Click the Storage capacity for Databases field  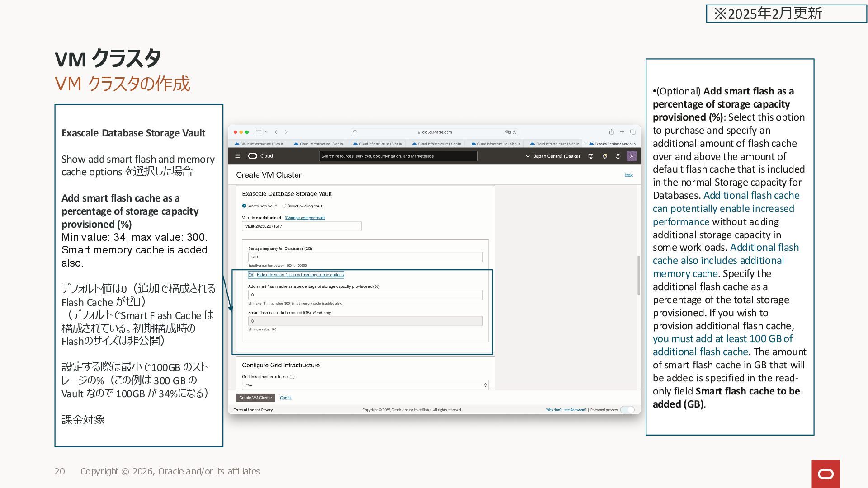pyautogui.click(x=365, y=257)
